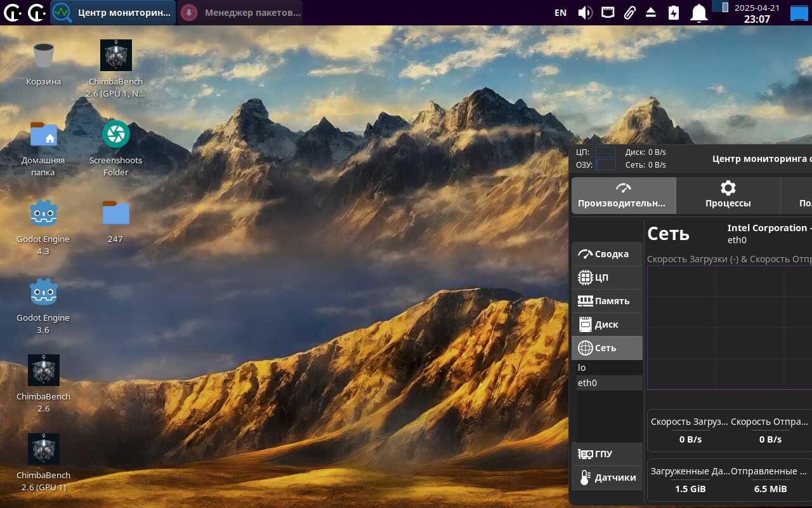Switch to the Процессы tab

(x=728, y=196)
